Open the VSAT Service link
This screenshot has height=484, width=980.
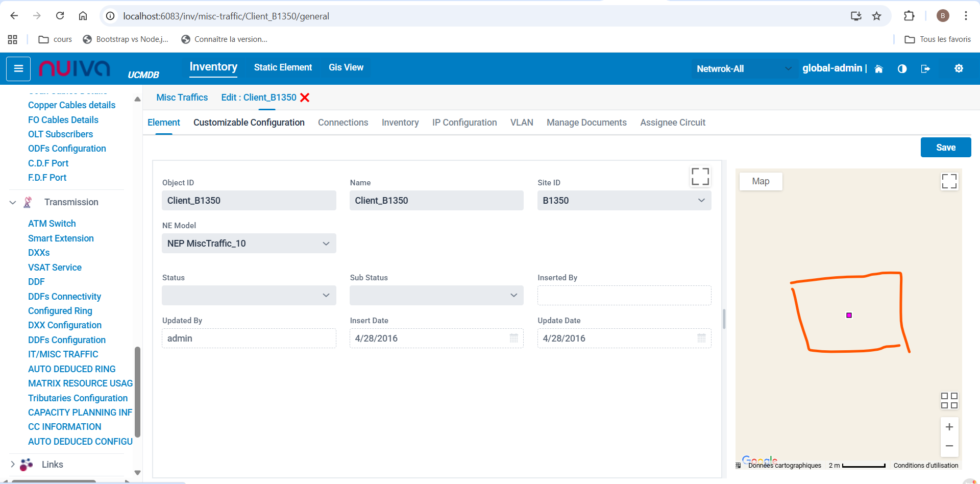[x=55, y=268]
